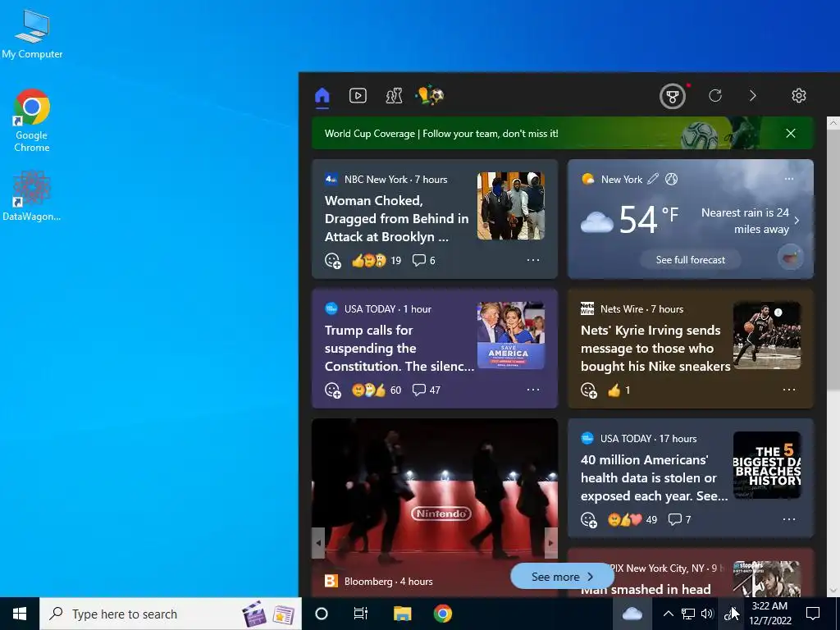Open more options for Nets Wire card
The height and width of the screenshot is (630, 840).
coord(789,390)
